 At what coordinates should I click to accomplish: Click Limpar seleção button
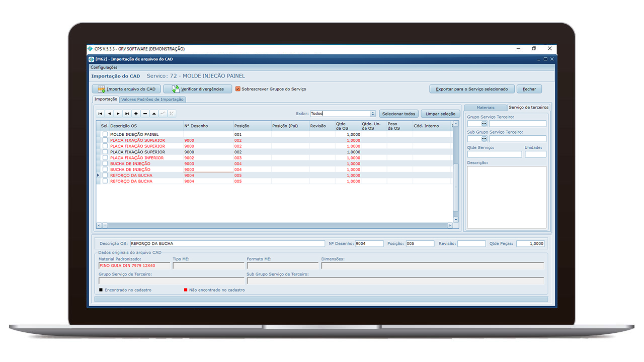click(440, 114)
